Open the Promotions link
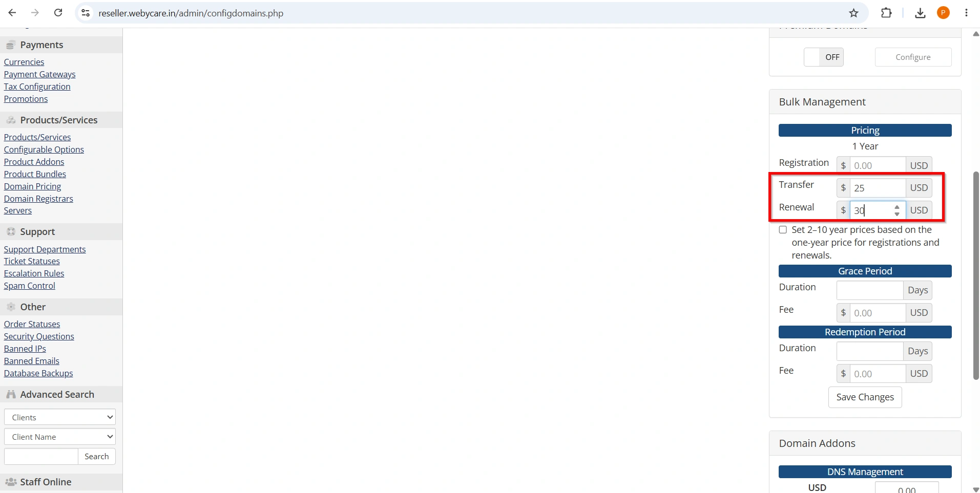The width and height of the screenshot is (980, 493). (26, 99)
